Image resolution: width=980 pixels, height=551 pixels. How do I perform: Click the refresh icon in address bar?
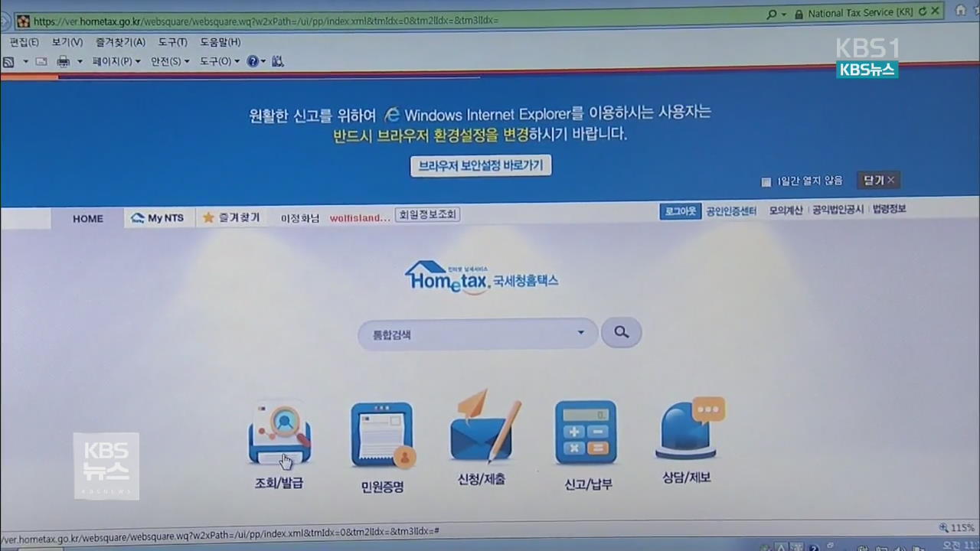click(x=922, y=12)
